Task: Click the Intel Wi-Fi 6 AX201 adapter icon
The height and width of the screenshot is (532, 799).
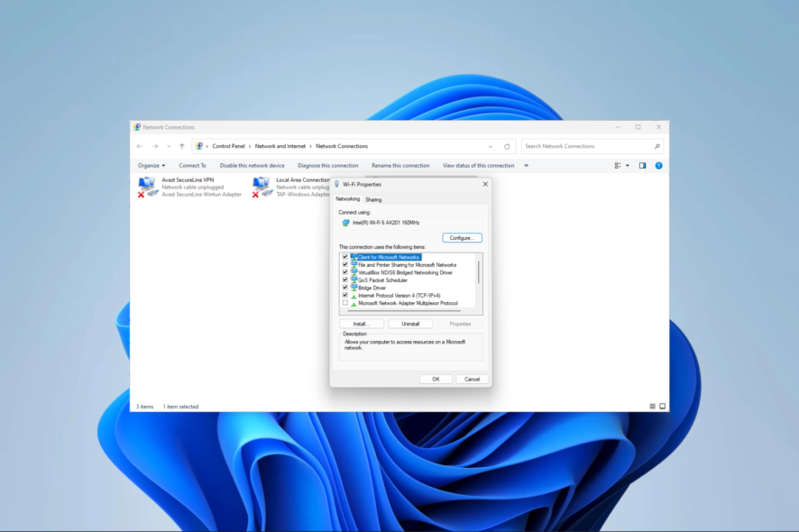Action: (346, 223)
